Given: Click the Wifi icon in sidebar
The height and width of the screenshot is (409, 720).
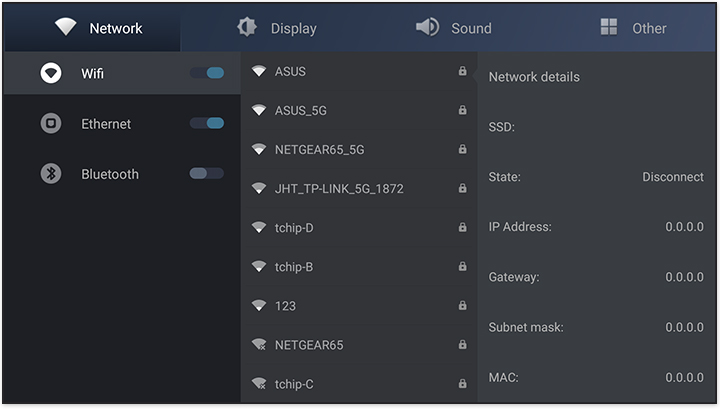Looking at the screenshot, I should click(x=50, y=74).
